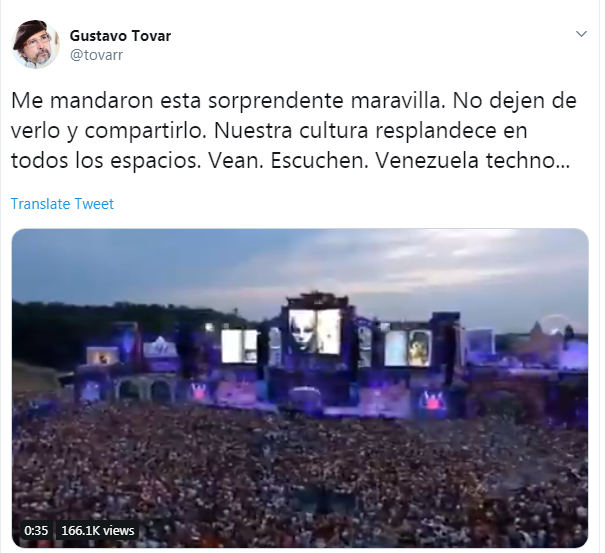Play the festival video thumbnail
The height and width of the screenshot is (553, 605).
coord(300,388)
